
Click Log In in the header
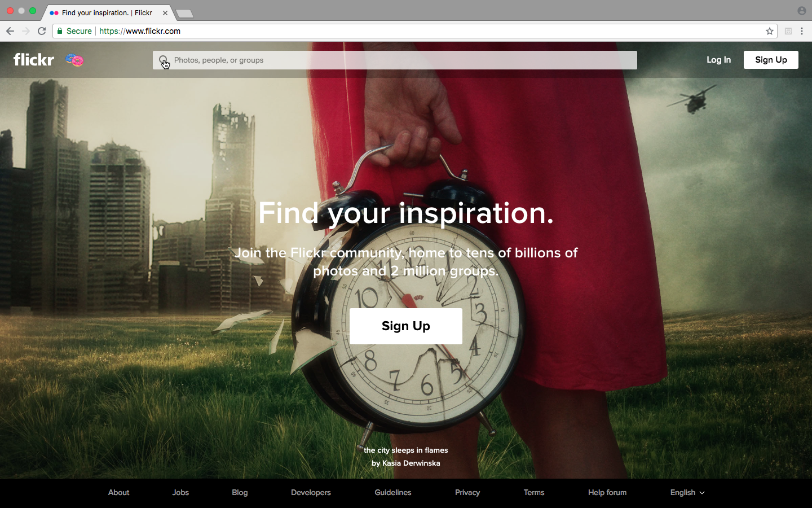tap(718, 60)
